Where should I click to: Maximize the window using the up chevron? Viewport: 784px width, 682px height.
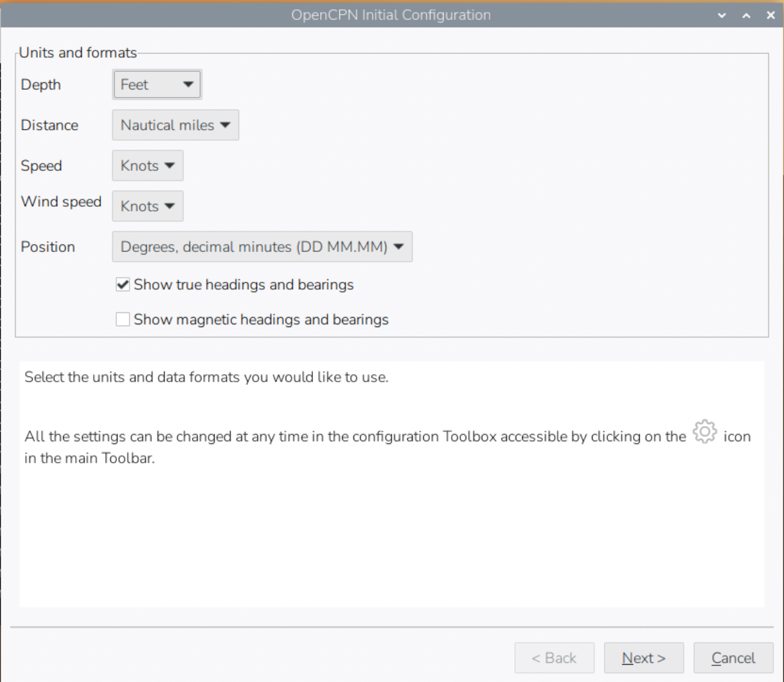coord(746,15)
